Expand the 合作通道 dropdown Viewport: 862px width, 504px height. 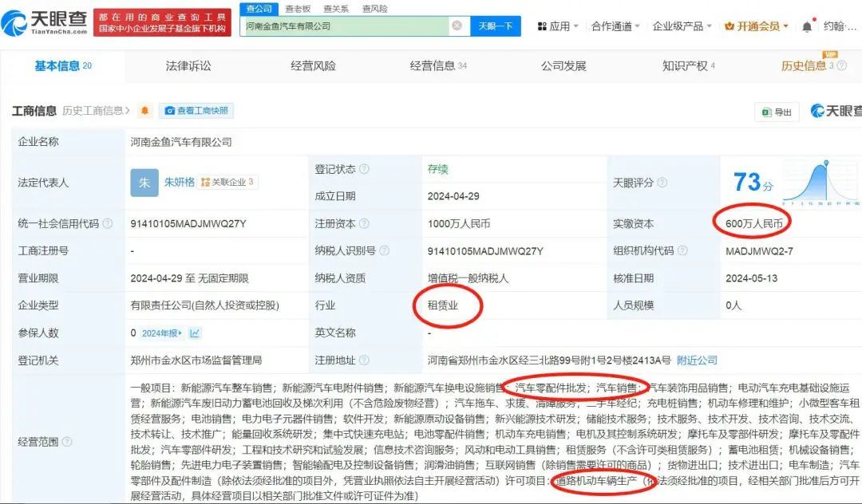coord(615,26)
